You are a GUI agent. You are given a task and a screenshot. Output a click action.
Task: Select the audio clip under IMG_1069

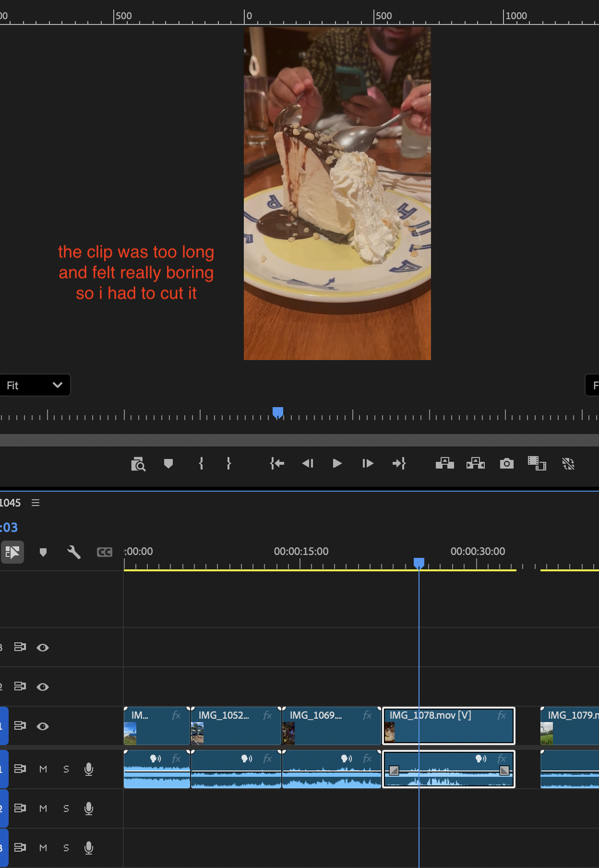tap(331, 769)
